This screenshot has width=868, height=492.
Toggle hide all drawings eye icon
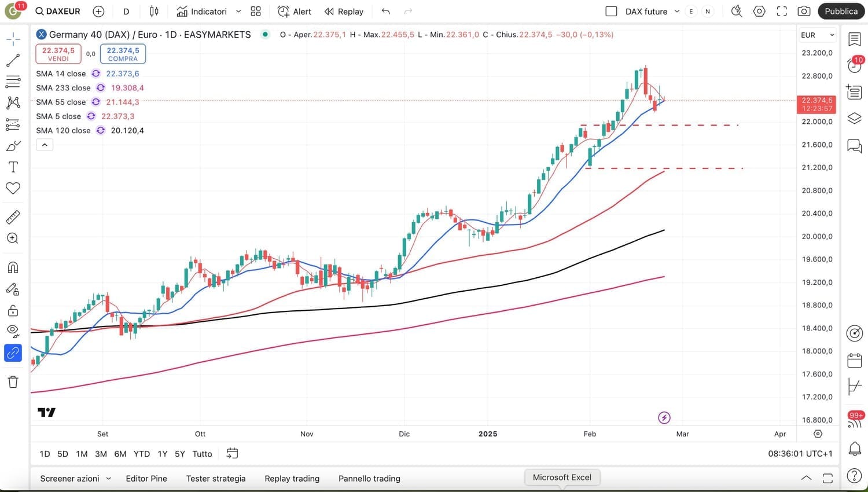13,331
